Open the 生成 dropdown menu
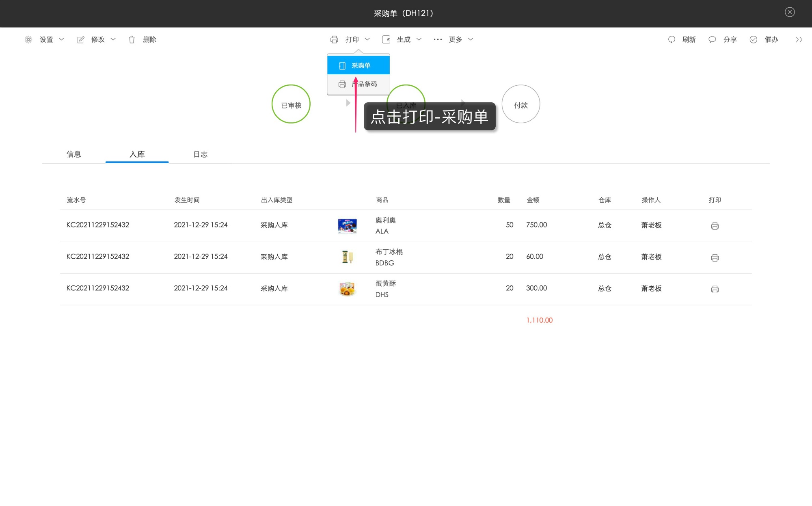This screenshot has width=812, height=506. click(x=403, y=39)
